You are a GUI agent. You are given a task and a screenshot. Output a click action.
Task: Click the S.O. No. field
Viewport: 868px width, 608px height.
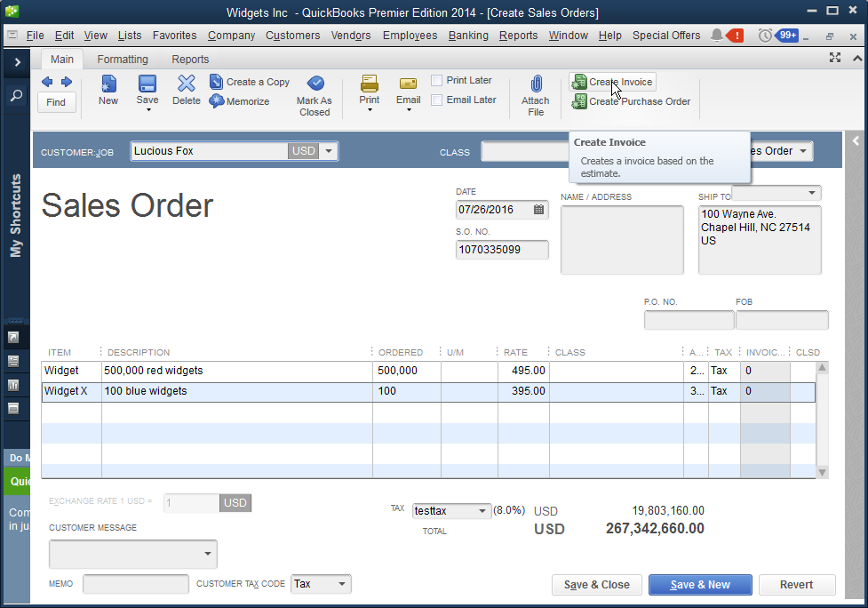(x=502, y=250)
